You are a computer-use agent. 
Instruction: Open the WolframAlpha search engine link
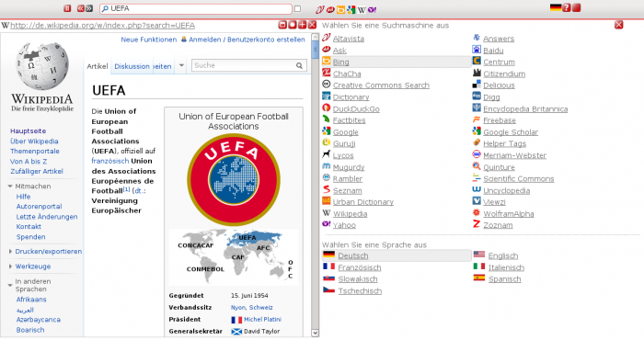tap(509, 214)
